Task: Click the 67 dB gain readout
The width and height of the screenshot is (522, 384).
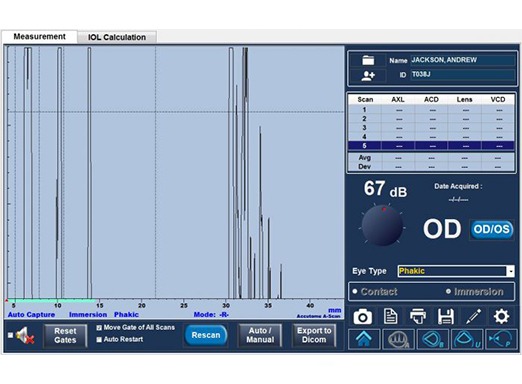Action: (385, 189)
